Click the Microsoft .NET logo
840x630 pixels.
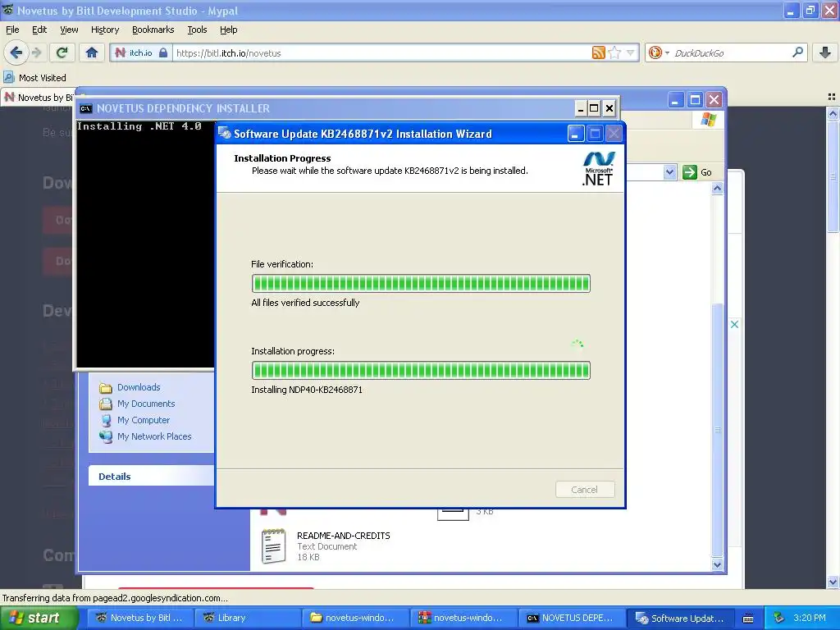(598, 169)
